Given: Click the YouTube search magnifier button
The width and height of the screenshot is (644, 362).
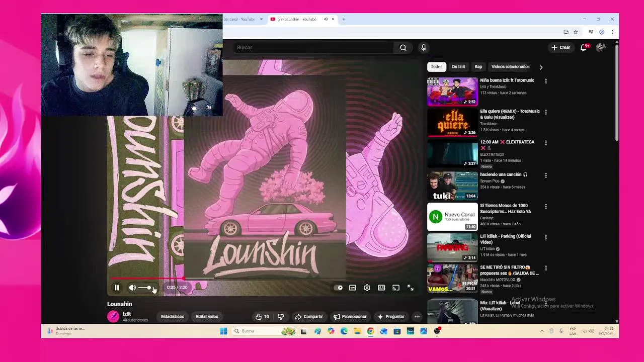Looking at the screenshot, I should [403, 48].
